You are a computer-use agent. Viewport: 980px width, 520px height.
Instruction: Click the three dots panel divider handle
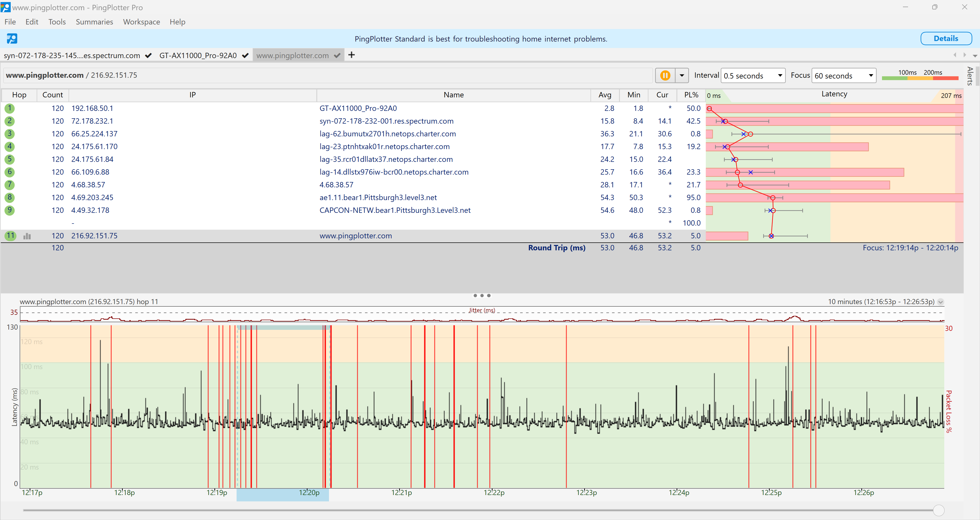pos(482,295)
